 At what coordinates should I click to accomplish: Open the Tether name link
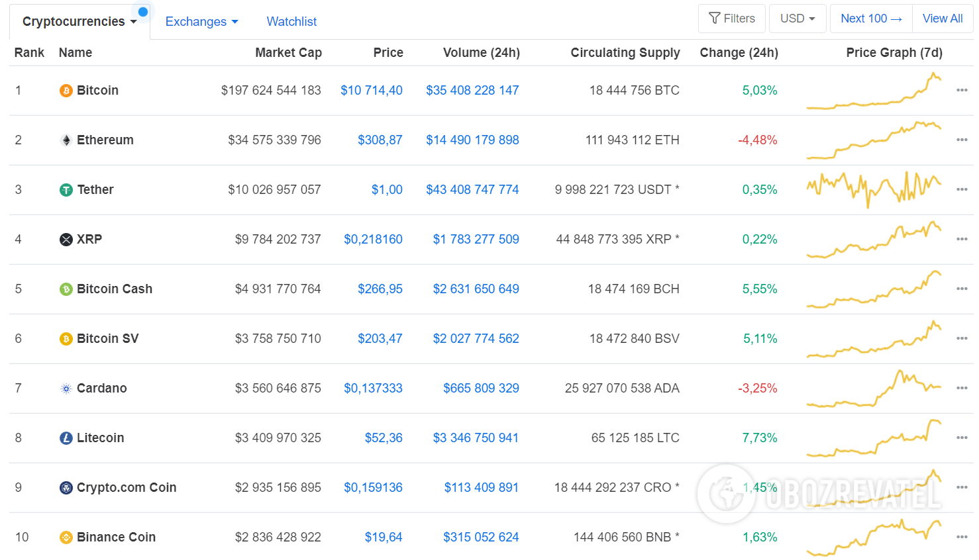pos(95,189)
